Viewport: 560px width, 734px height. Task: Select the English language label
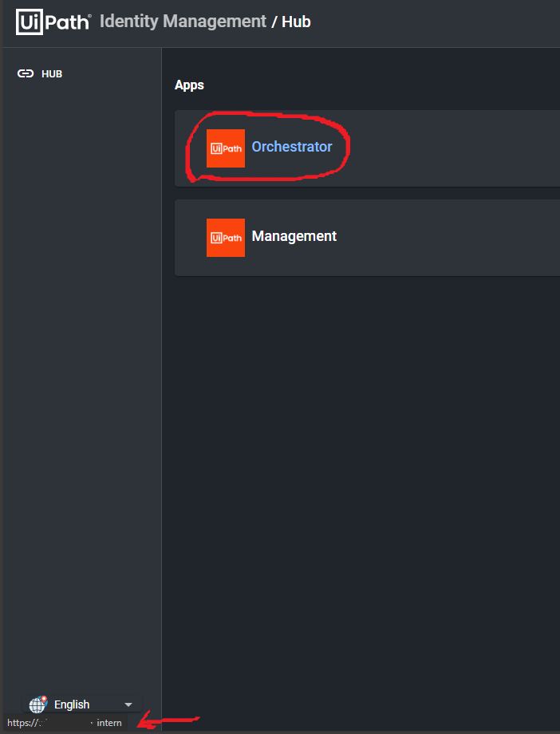(x=72, y=704)
